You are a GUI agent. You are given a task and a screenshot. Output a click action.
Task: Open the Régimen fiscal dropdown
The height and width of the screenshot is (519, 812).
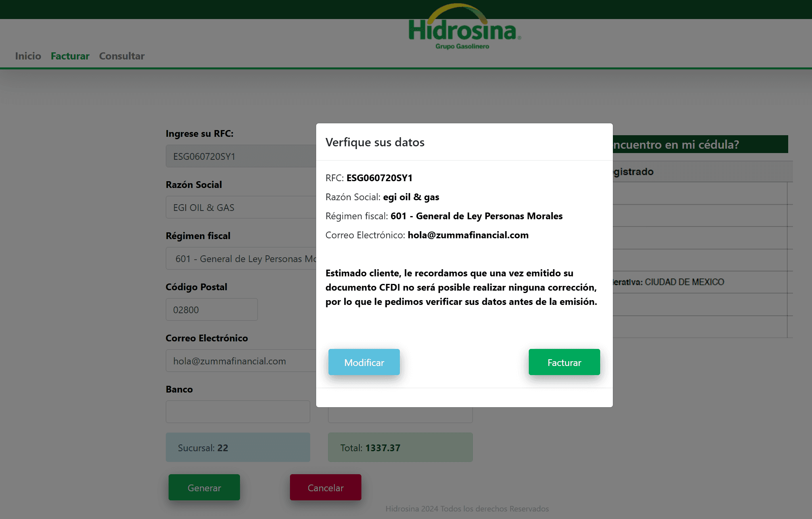(x=241, y=259)
